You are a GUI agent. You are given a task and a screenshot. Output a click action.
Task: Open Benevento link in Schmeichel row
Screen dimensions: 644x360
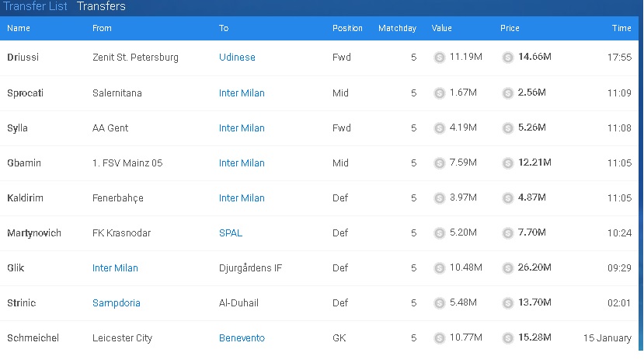click(242, 337)
